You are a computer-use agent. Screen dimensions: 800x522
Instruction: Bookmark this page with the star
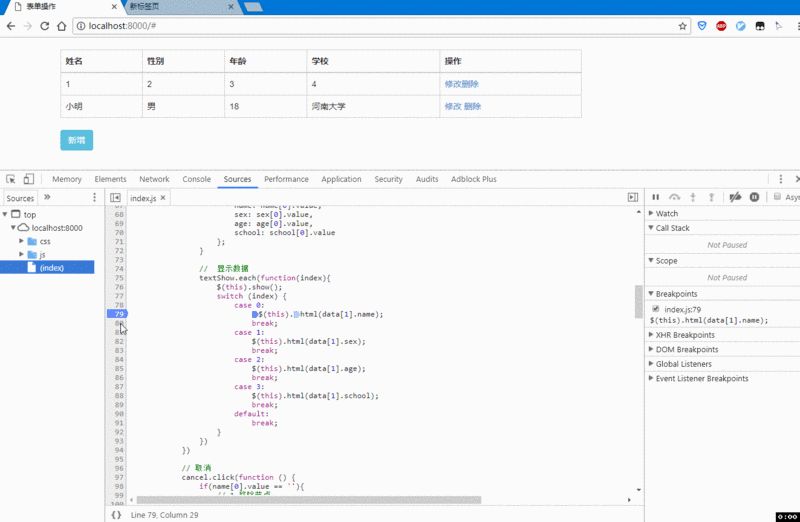click(683, 25)
